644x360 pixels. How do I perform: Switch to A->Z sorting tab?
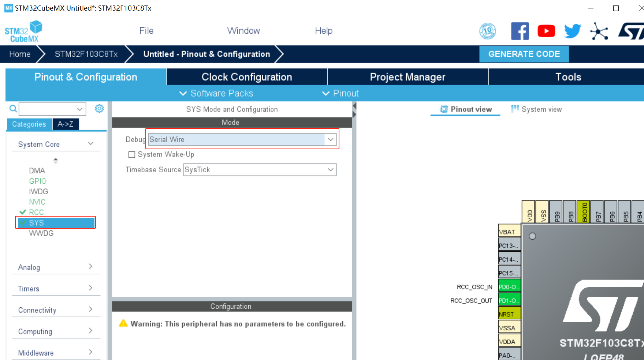[66, 124]
